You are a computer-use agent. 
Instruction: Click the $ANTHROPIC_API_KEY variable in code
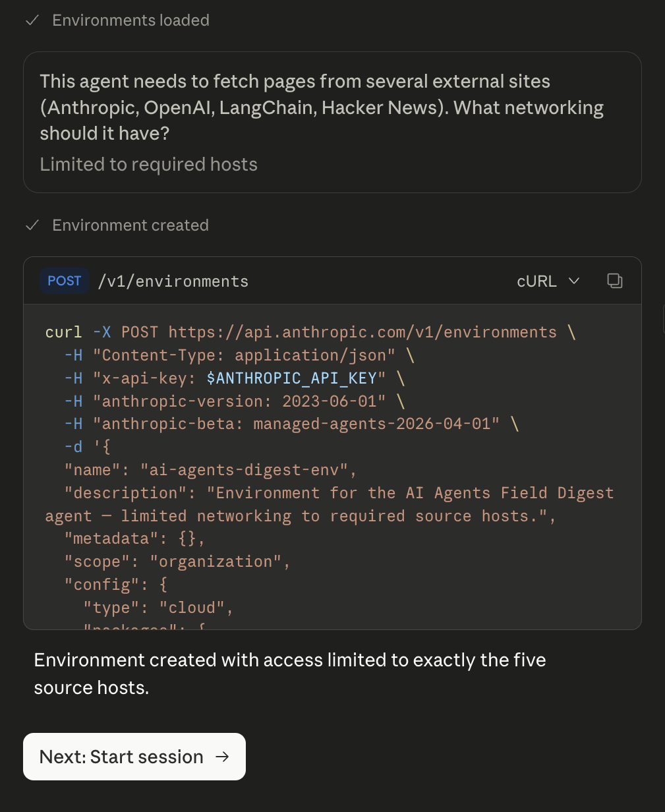(291, 378)
